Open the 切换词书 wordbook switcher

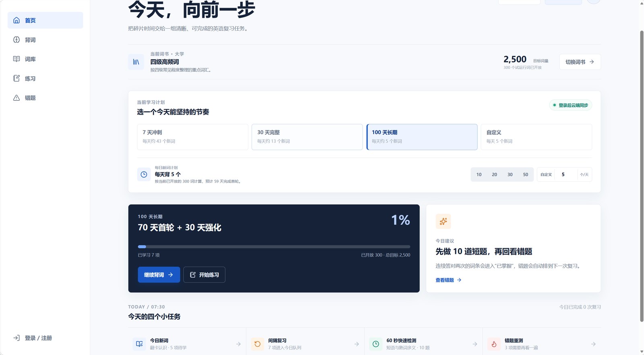[580, 62]
